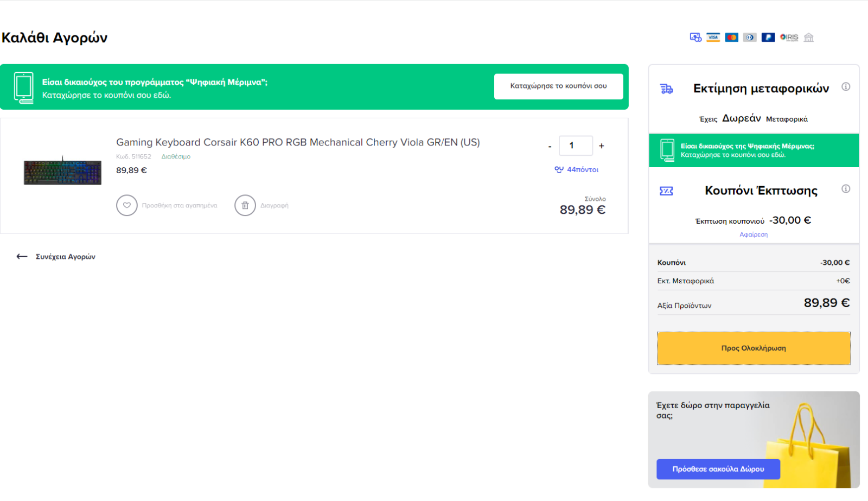This screenshot has width=868, height=501.
Task: Click the bank transfer building icon
Action: click(809, 37)
